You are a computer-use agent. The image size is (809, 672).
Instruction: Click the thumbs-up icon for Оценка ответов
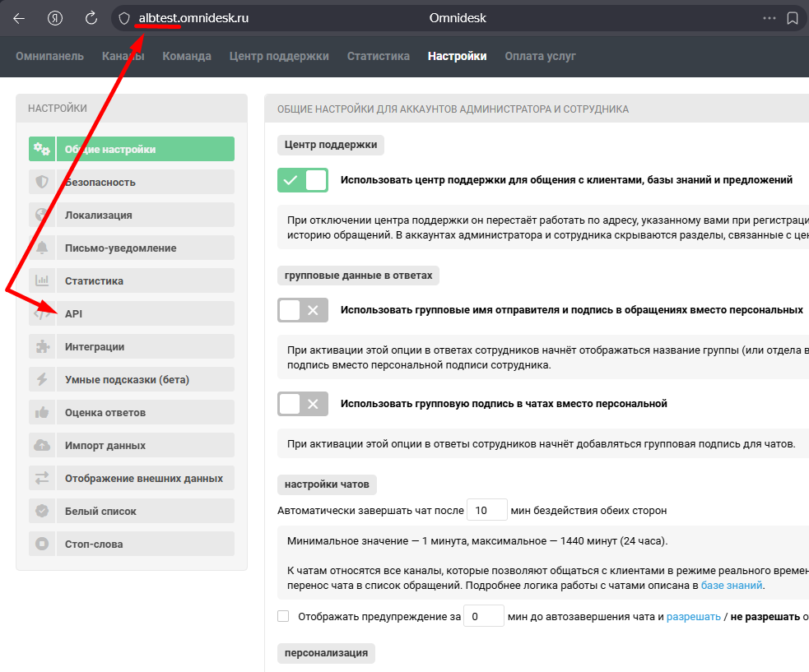pos(42,412)
